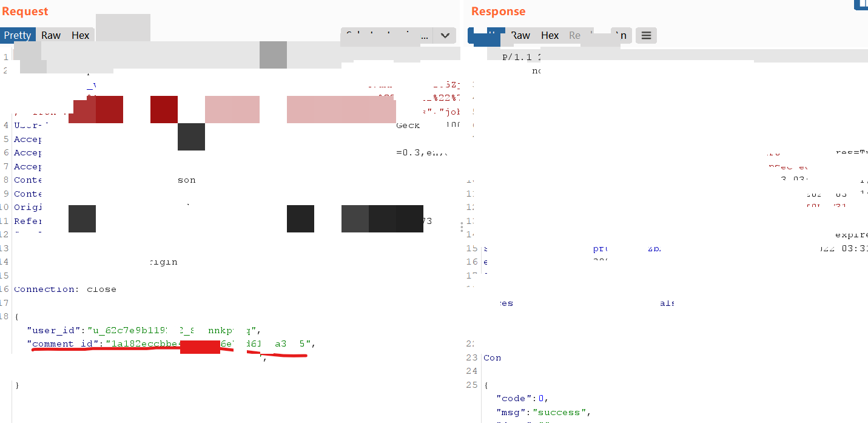Viewport: 868px width, 423px height.
Task: Open Hex view in Response panel
Action: [550, 36]
